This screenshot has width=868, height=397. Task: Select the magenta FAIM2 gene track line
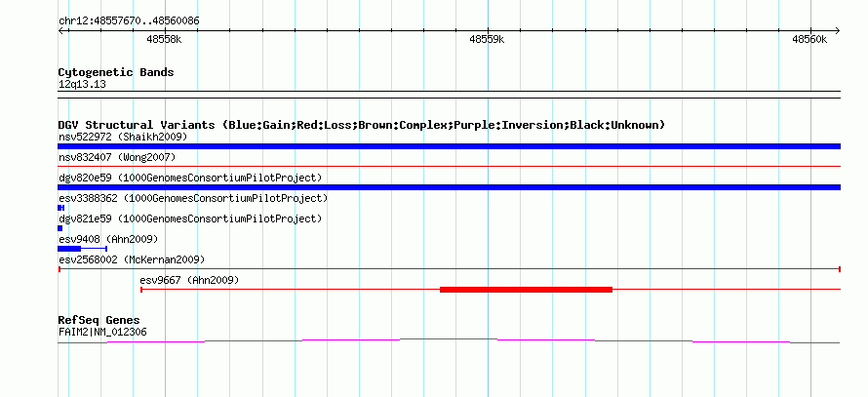click(449, 340)
